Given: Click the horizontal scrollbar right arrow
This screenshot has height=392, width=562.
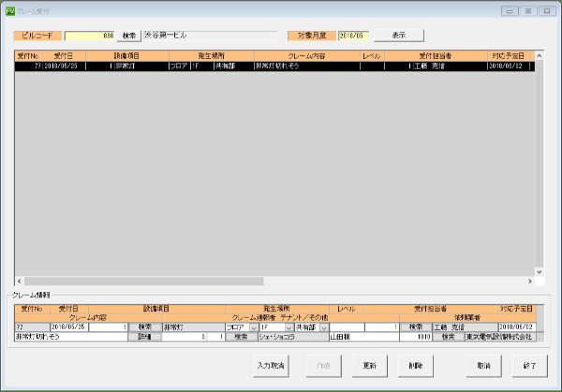Looking at the screenshot, I should click(x=530, y=281).
